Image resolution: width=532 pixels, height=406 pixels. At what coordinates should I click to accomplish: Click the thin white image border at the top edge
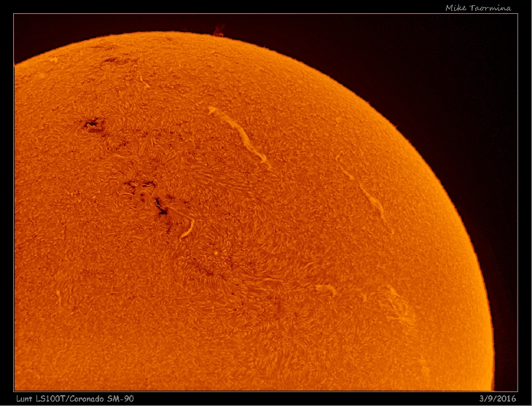click(266, 14)
